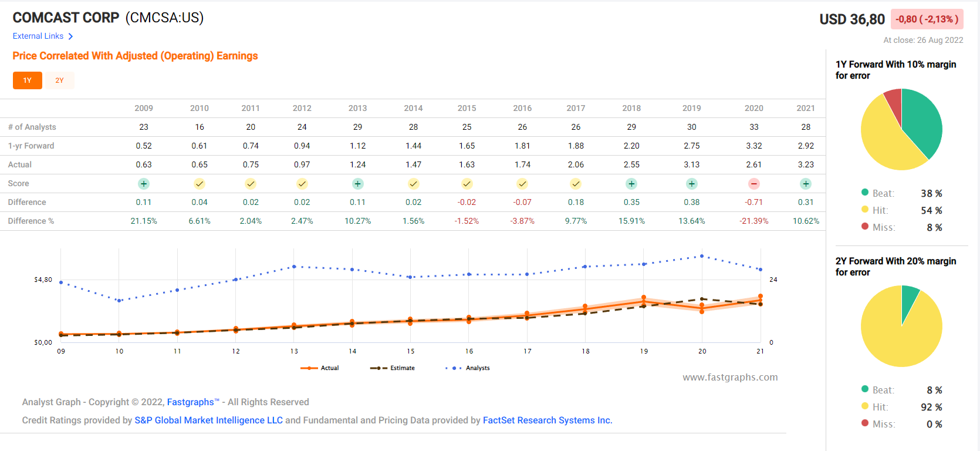Screen dimensions: 980x451
Task: Click the 2010 hit score checkmark icon
Action: point(200,184)
